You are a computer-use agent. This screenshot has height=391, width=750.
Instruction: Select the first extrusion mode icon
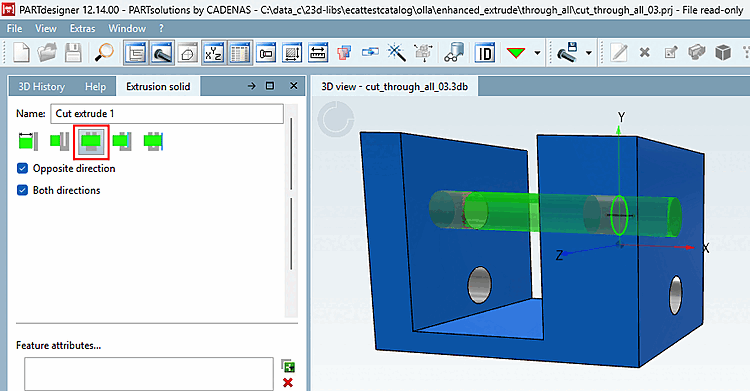[28, 142]
